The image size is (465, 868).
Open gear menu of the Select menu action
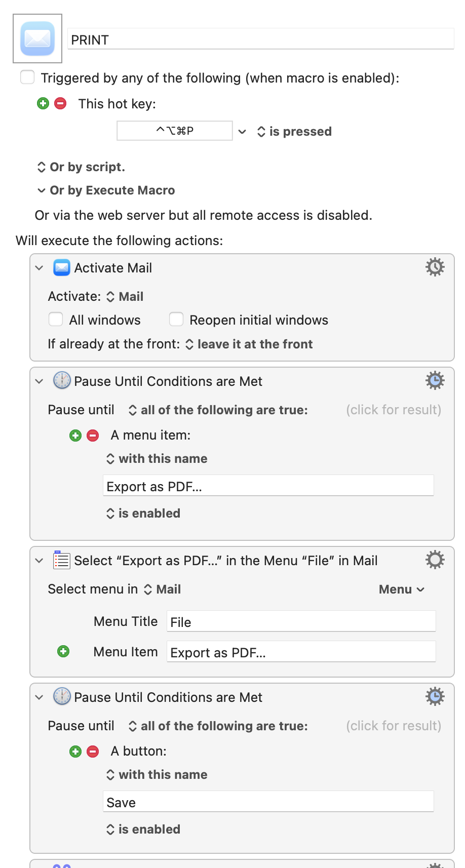click(x=435, y=560)
